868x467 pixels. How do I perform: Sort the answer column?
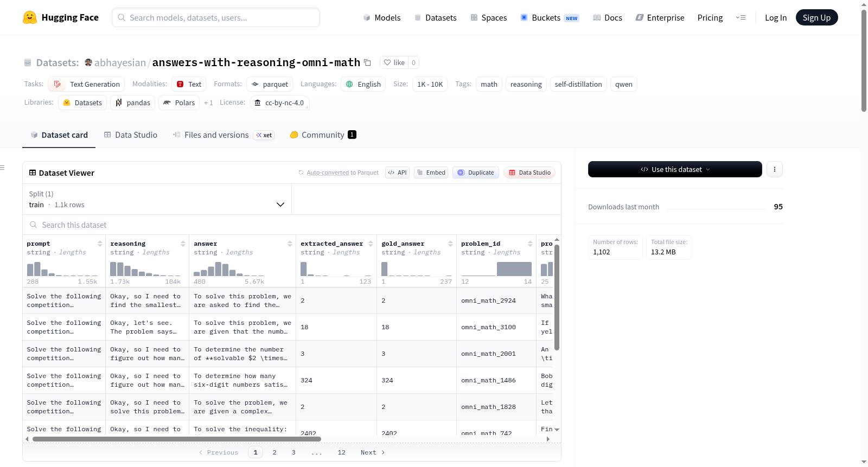[x=290, y=244]
